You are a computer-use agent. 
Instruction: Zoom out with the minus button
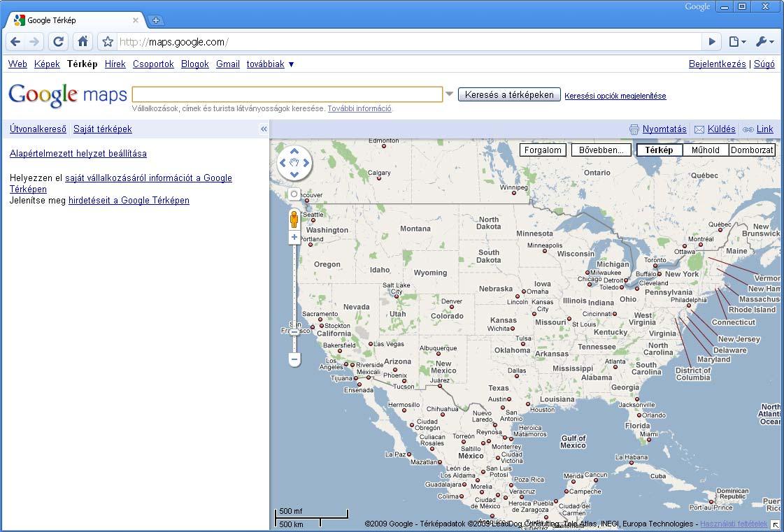(294, 359)
